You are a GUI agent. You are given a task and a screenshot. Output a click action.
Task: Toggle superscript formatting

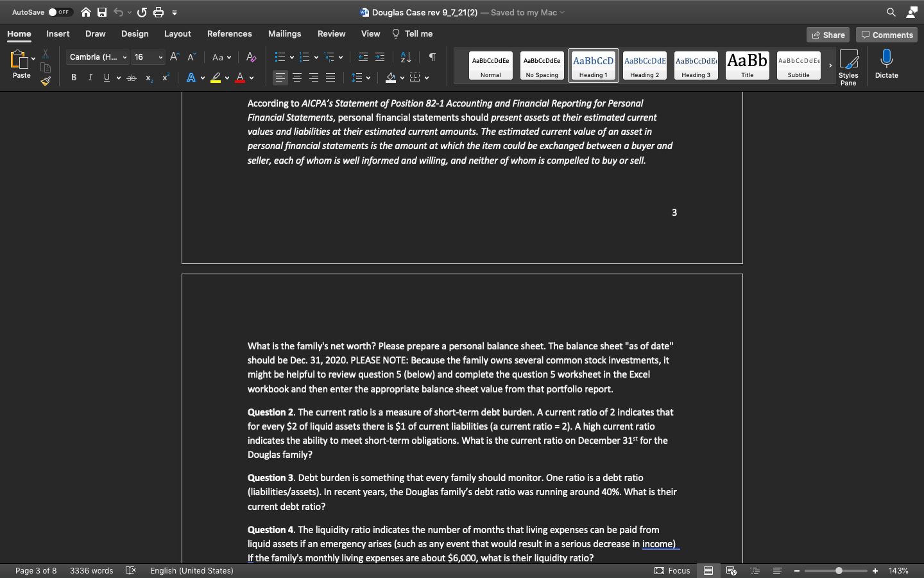point(166,78)
